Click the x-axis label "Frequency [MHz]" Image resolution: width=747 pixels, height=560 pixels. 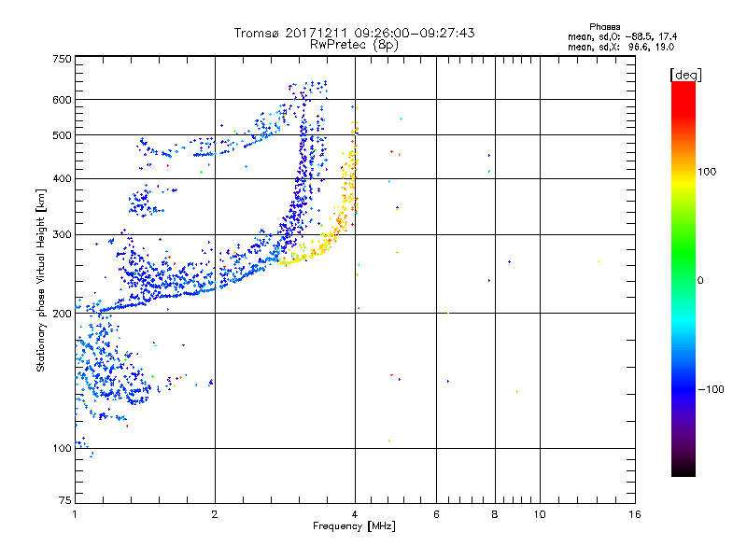[x=354, y=526]
